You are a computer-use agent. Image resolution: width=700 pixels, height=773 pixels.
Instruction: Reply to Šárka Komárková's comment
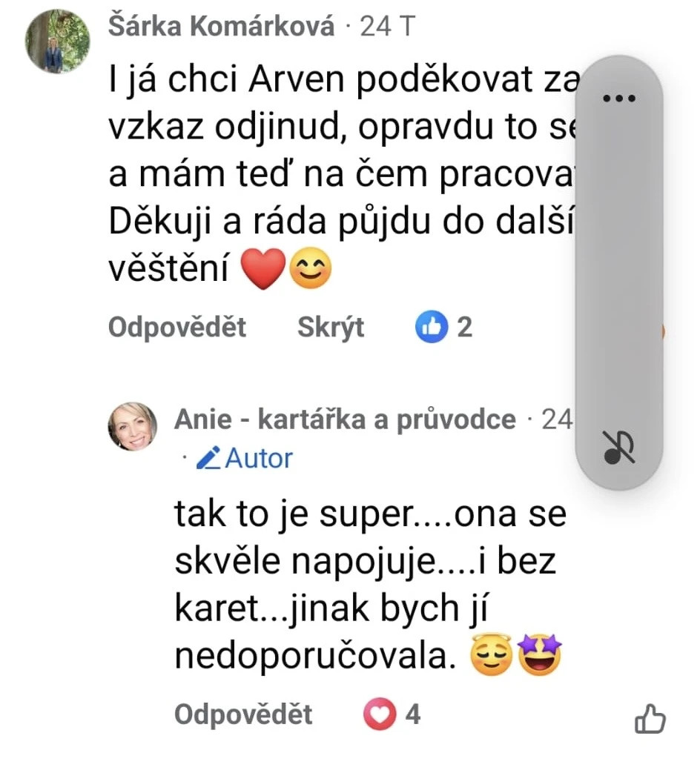coord(177,327)
